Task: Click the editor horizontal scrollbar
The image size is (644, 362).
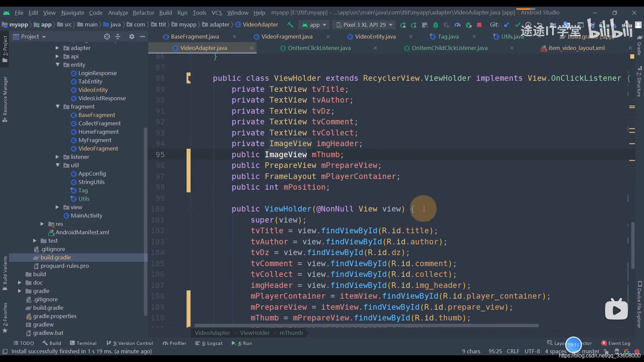Action: (366, 325)
